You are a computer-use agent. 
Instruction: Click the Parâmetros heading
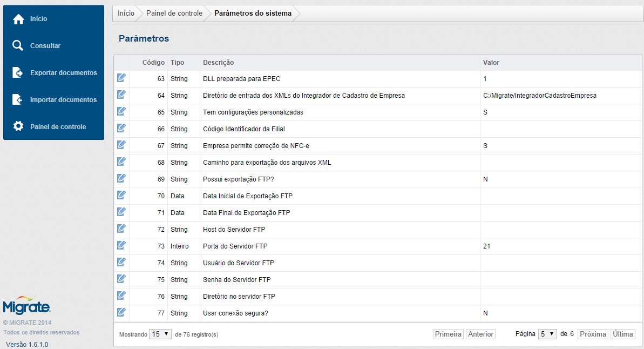(x=144, y=38)
